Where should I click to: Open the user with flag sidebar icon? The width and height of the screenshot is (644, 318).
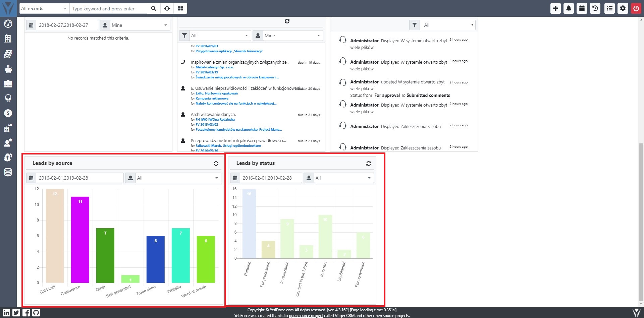[8, 143]
